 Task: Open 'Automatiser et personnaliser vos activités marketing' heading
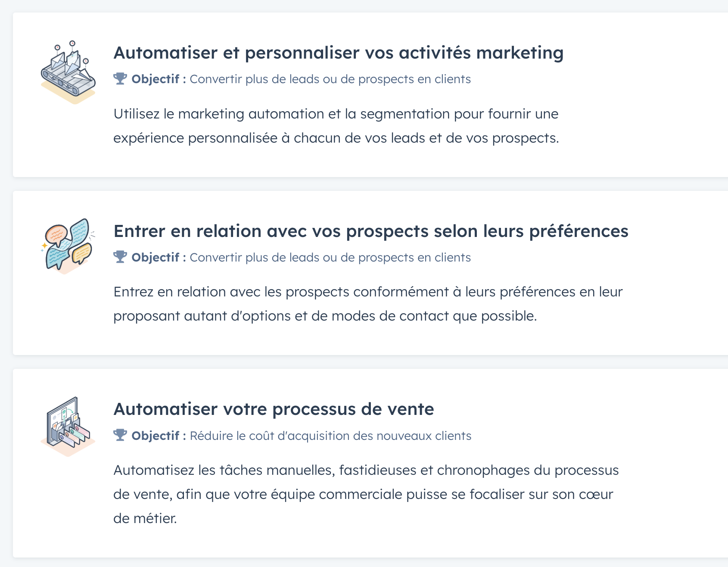[x=339, y=53]
